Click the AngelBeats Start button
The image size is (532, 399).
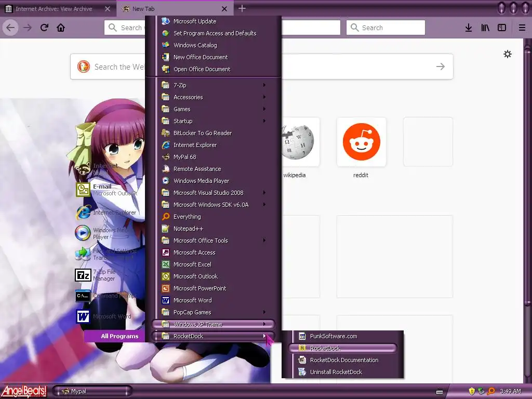(x=24, y=391)
